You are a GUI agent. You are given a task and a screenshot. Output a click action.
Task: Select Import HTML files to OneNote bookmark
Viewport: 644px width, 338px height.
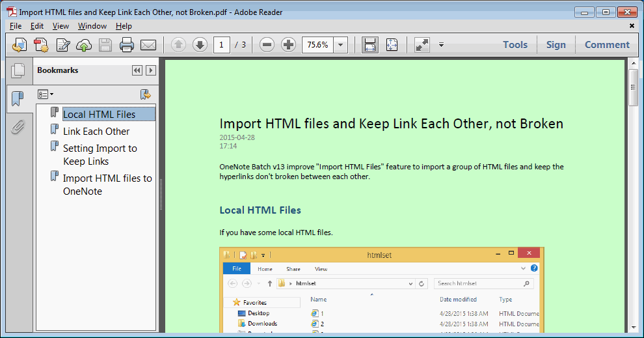[x=107, y=184]
